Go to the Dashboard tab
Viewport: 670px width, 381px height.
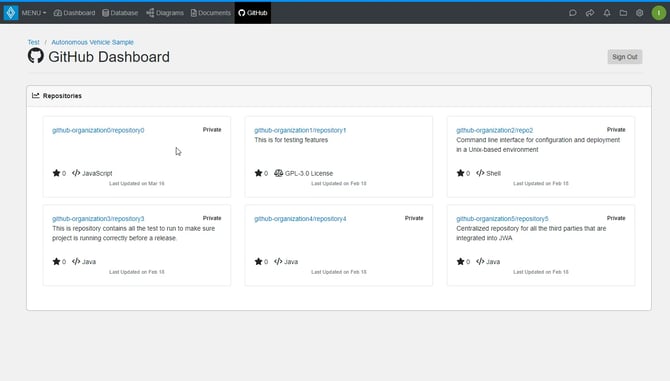(74, 13)
